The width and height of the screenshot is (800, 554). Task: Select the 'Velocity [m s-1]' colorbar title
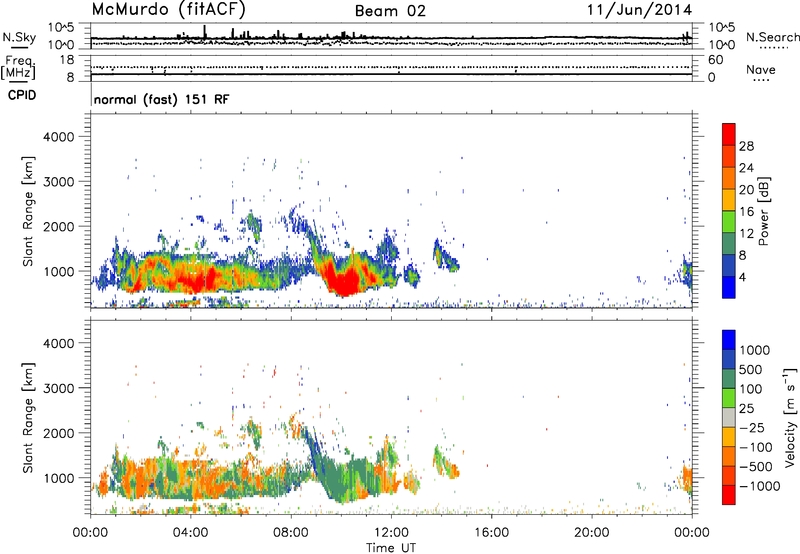(790, 417)
